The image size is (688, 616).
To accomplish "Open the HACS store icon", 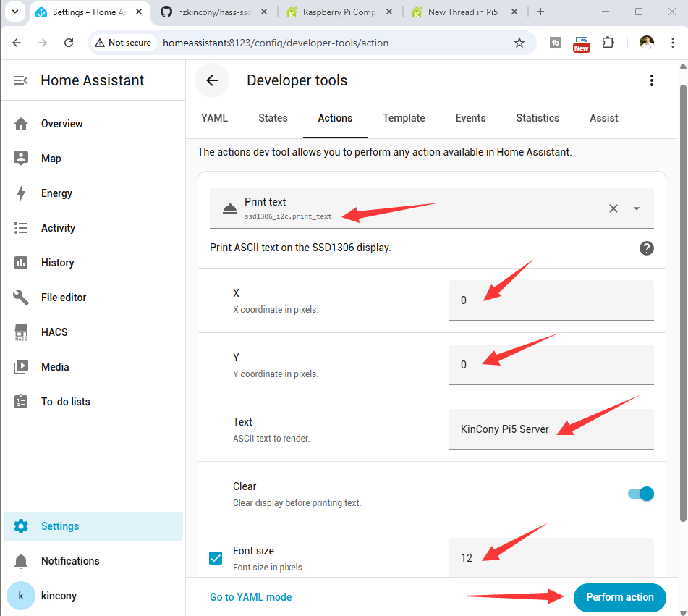I will click(21, 332).
